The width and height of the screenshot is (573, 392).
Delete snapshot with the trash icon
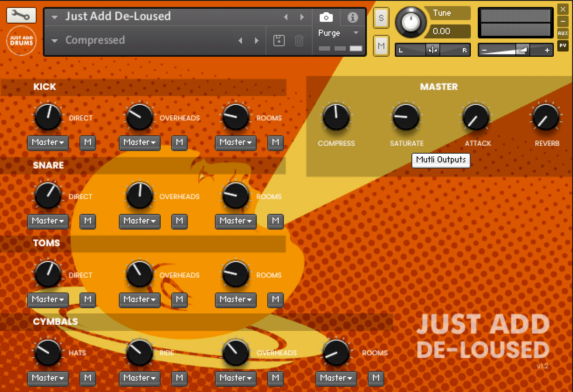299,40
